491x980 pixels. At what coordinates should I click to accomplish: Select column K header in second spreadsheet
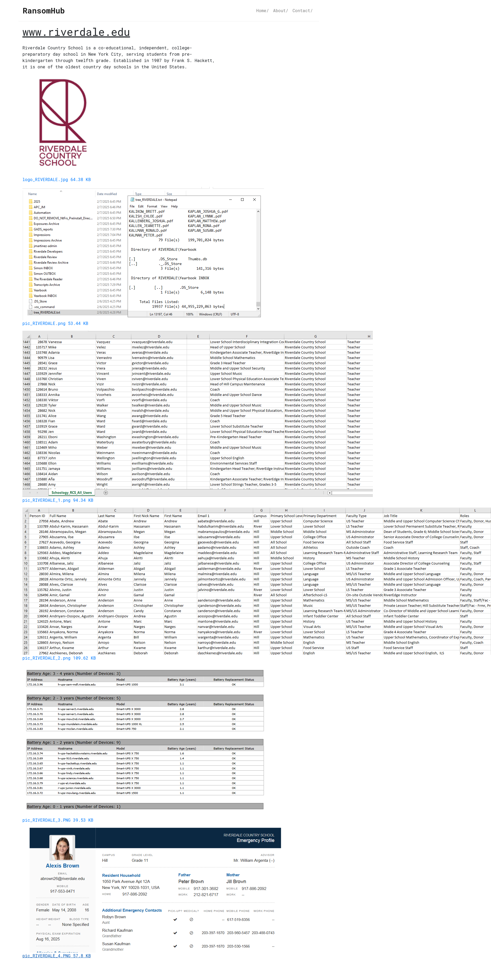click(x=421, y=510)
